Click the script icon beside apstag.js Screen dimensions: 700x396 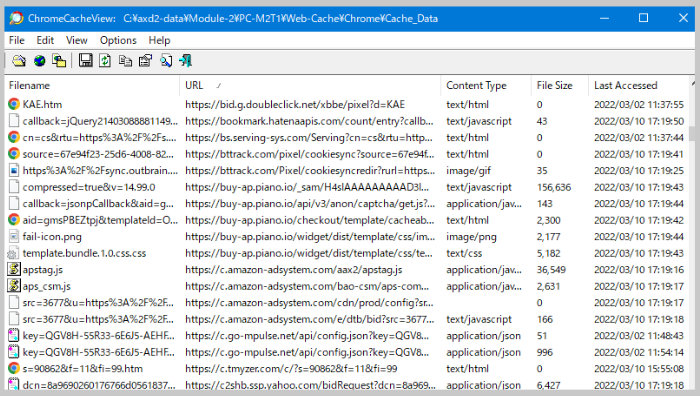(14, 269)
